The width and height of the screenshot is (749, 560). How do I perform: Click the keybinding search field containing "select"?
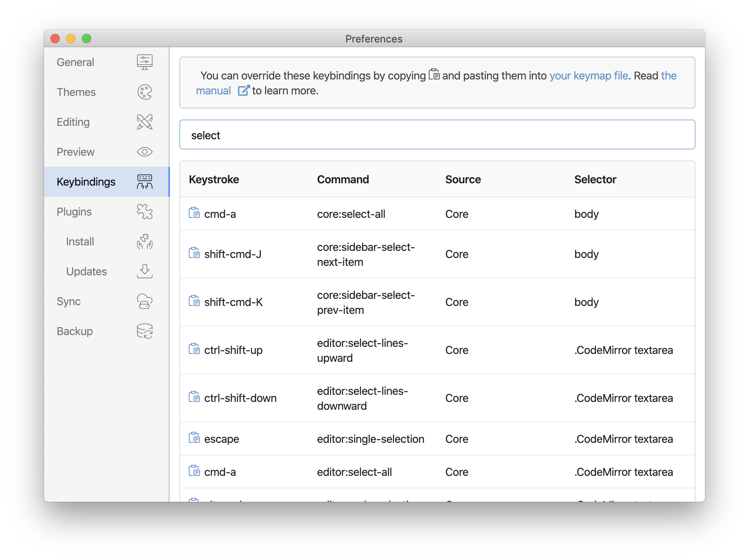point(437,135)
